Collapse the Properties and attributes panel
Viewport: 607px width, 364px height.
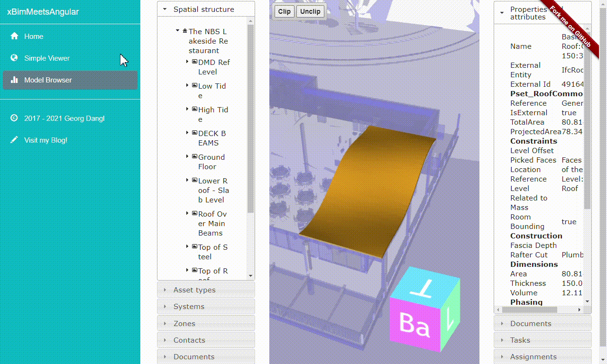(x=543, y=13)
